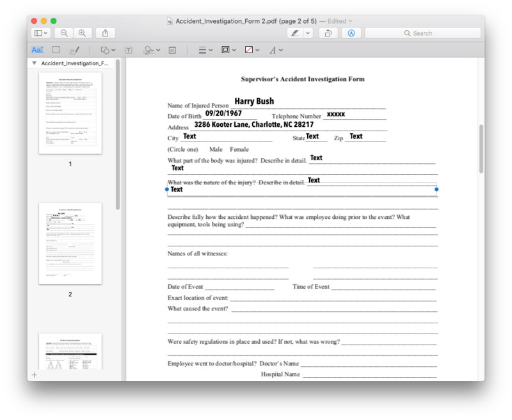Click the 'Names of all witnesses:' label
512x420 pixels.
[198, 254]
